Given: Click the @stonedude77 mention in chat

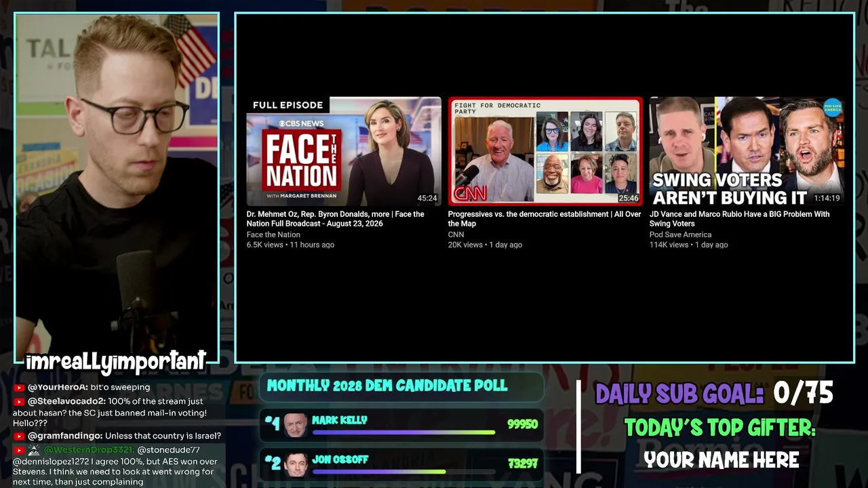Looking at the screenshot, I should point(168,450).
